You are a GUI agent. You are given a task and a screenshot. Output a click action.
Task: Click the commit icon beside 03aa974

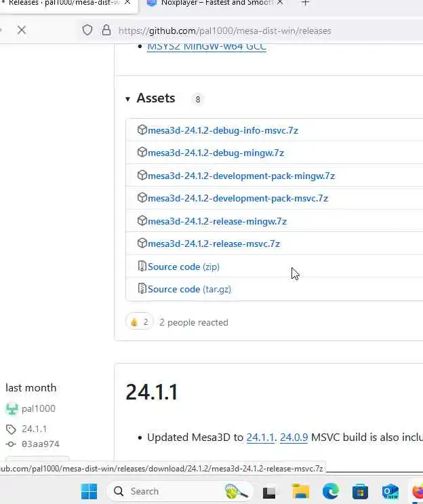(x=11, y=444)
